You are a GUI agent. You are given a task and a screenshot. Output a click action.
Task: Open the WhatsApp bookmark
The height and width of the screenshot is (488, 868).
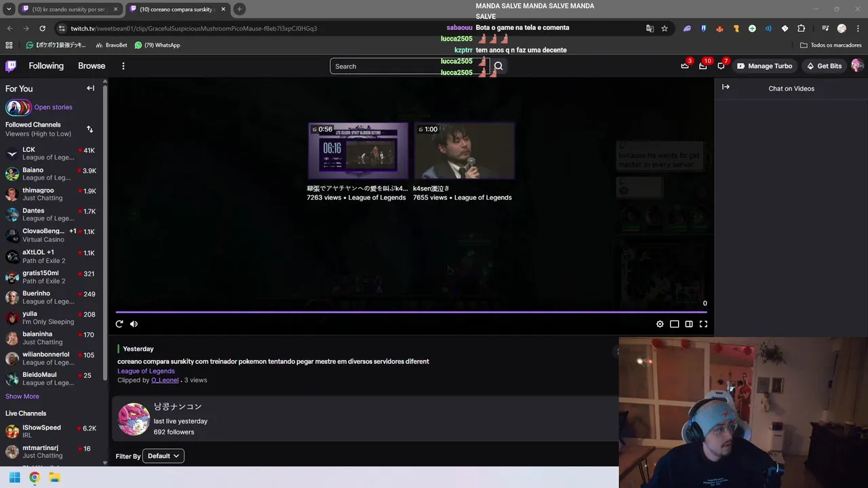point(157,45)
